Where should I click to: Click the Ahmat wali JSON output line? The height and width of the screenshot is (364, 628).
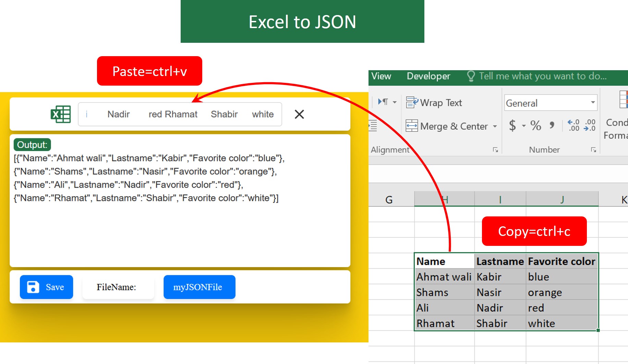[x=149, y=158]
